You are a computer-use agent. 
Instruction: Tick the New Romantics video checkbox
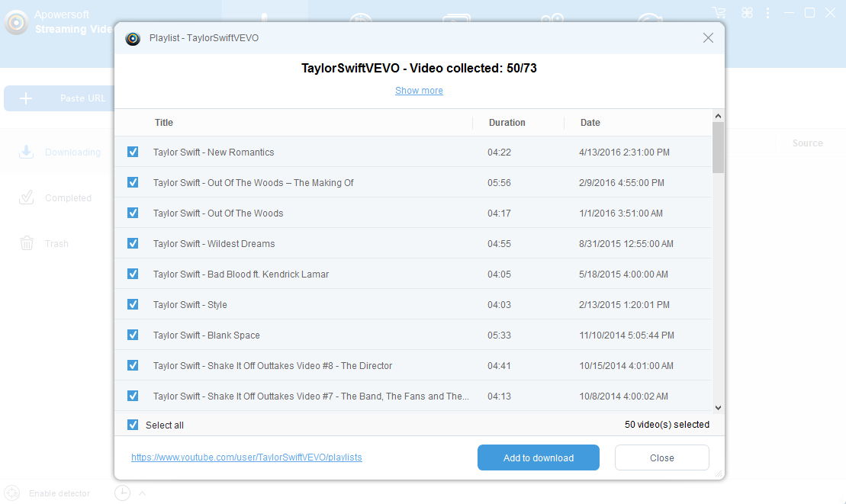tap(133, 152)
